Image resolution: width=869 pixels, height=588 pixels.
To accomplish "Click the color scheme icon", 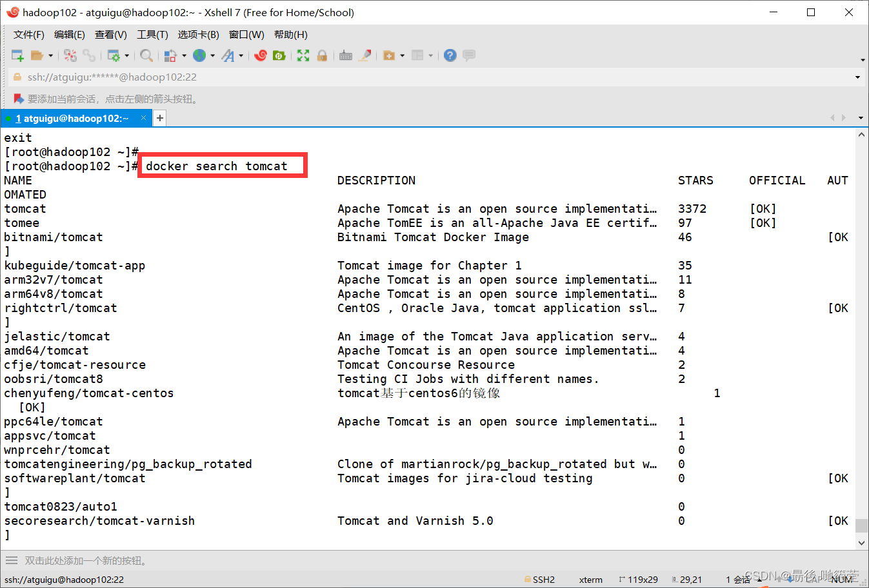I will pyautogui.click(x=170, y=55).
